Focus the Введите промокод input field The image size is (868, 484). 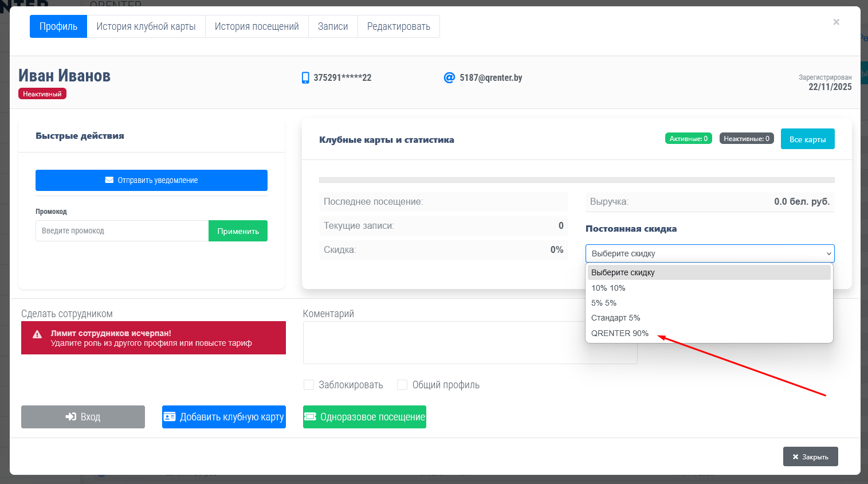pos(122,231)
